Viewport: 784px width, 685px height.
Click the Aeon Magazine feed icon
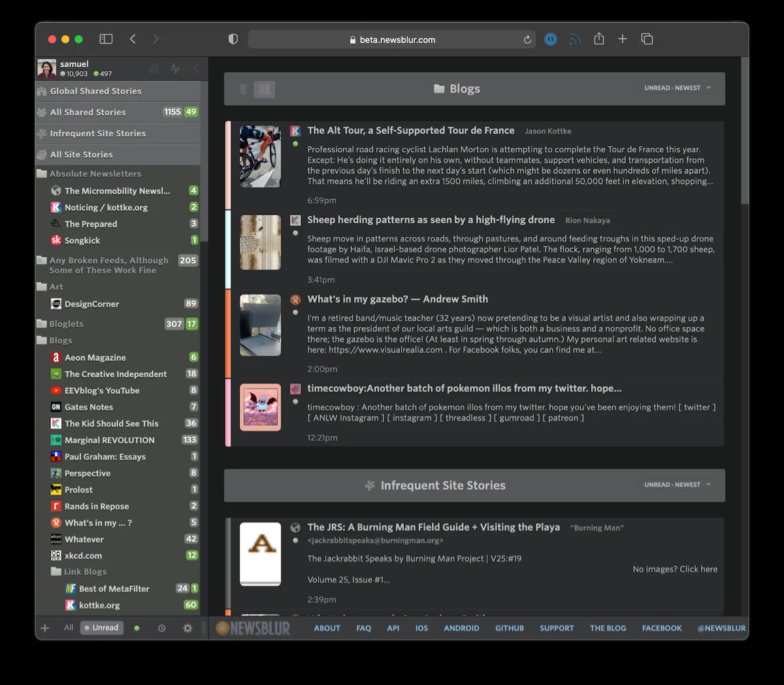(56, 357)
